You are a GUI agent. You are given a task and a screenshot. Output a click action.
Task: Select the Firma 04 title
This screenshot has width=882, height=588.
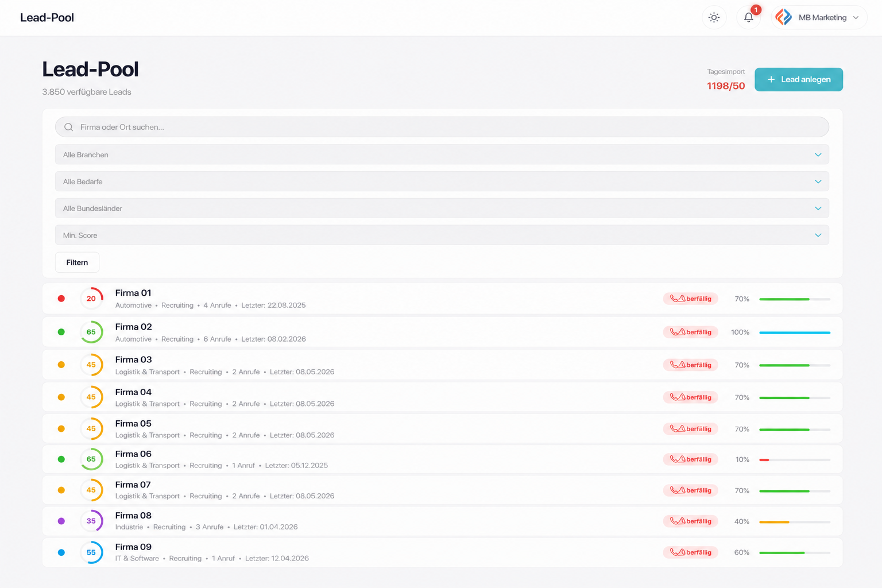point(133,392)
